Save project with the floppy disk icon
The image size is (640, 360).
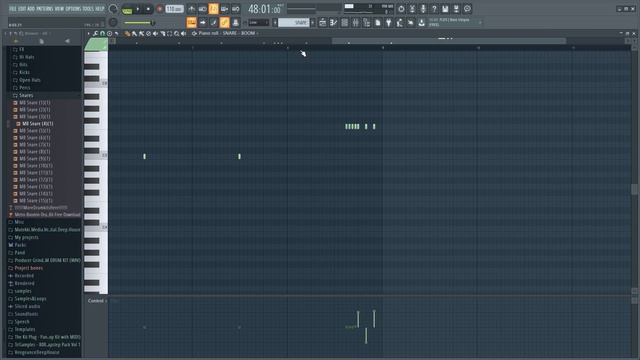[x=445, y=9]
